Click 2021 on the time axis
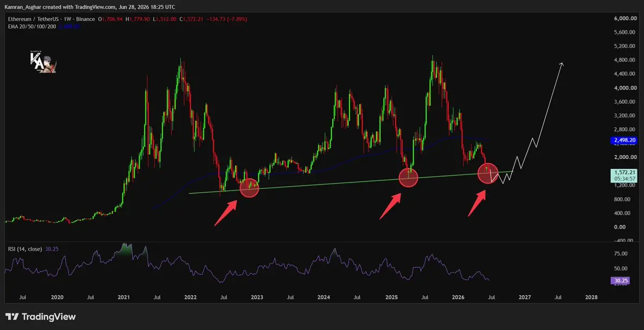 click(x=123, y=297)
